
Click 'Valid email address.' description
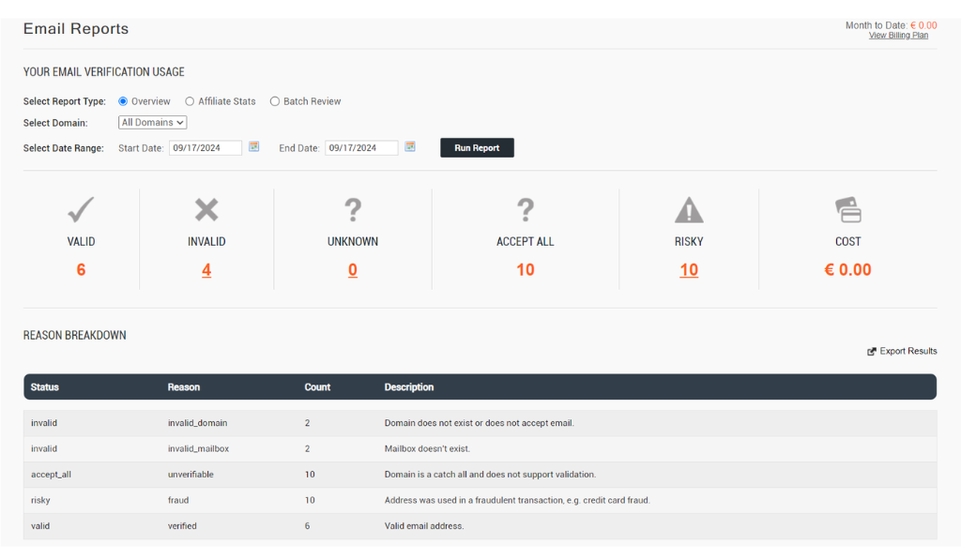coord(424,525)
